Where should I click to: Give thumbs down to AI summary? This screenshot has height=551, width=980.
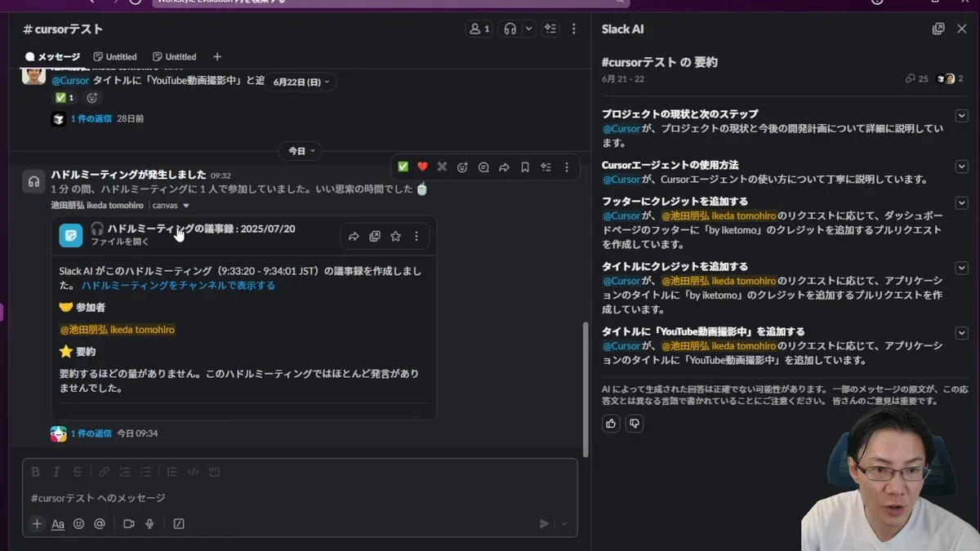pyautogui.click(x=635, y=423)
